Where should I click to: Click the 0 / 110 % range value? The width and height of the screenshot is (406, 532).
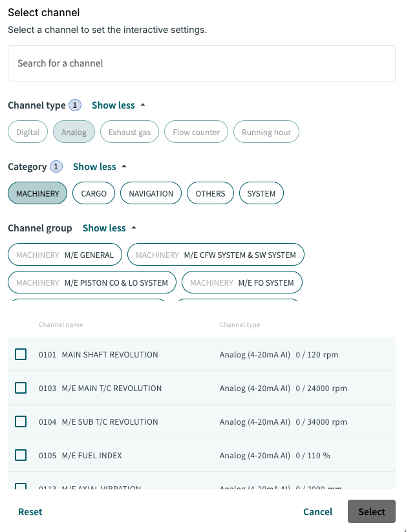pos(313,455)
